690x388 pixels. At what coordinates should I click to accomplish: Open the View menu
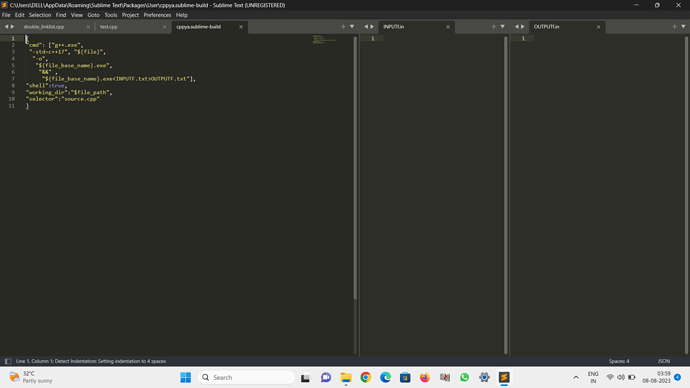click(77, 15)
